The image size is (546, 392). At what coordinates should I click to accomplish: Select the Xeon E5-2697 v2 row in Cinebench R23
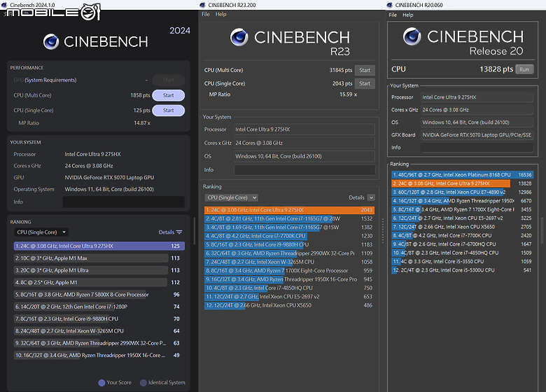(x=289, y=297)
